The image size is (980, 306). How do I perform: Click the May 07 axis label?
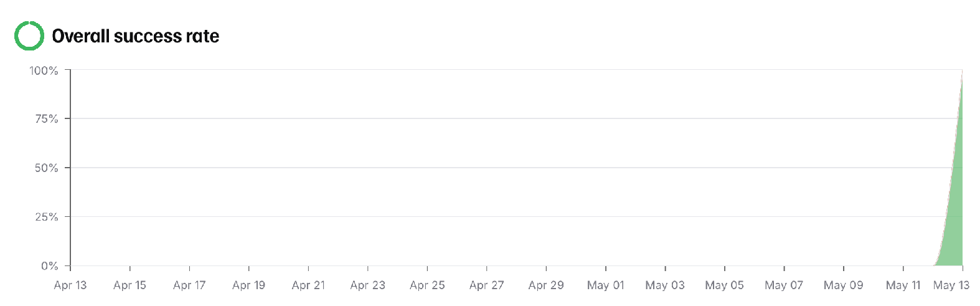784,285
